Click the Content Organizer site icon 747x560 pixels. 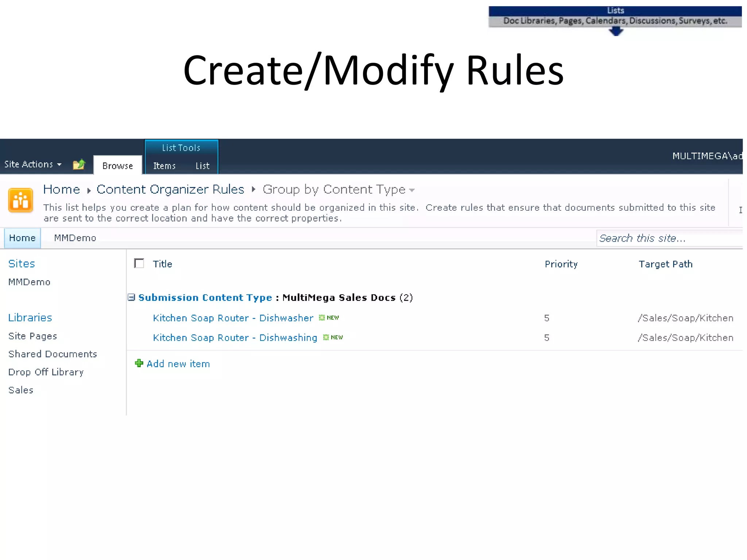[x=21, y=200]
